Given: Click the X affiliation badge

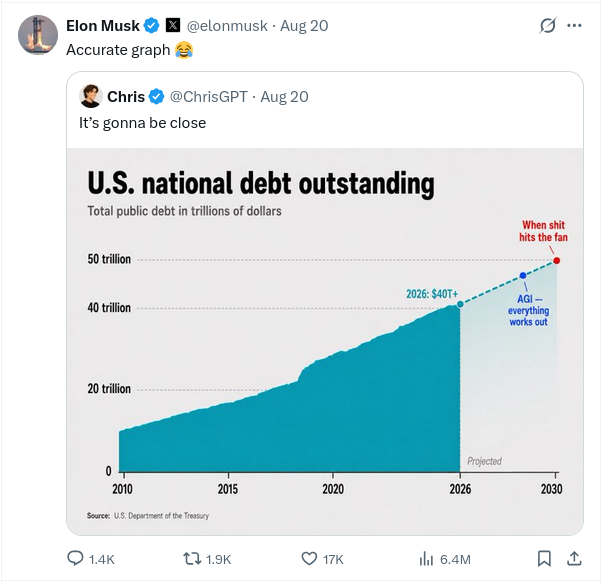Looking at the screenshot, I should tap(173, 26).
